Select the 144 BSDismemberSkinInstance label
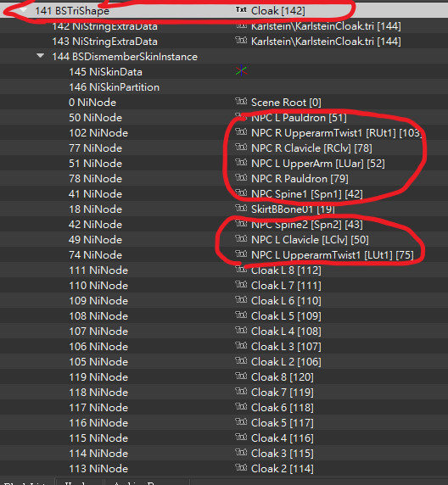The width and height of the screenshot is (448, 485). pyautogui.click(x=125, y=57)
